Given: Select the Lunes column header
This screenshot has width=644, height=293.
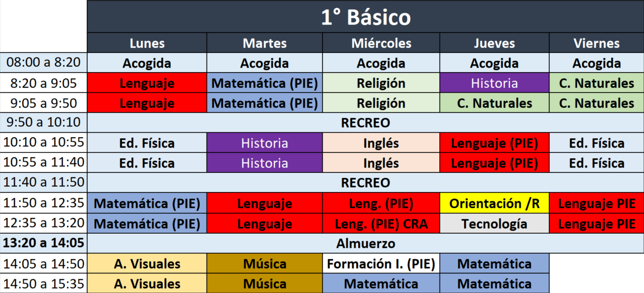Looking at the screenshot, I should pos(147,43).
